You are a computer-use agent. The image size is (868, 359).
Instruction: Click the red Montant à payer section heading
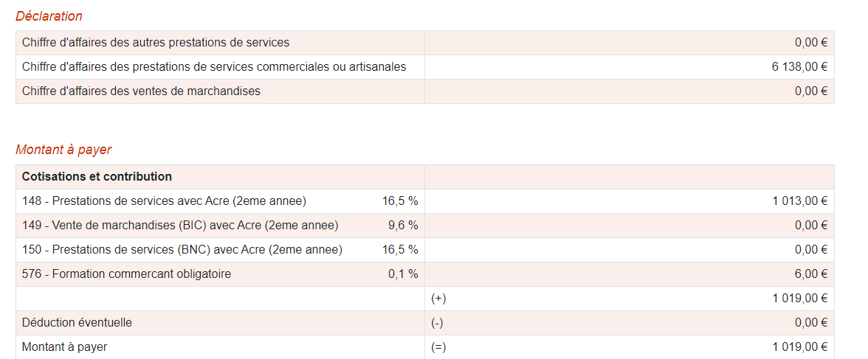click(x=63, y=150)
